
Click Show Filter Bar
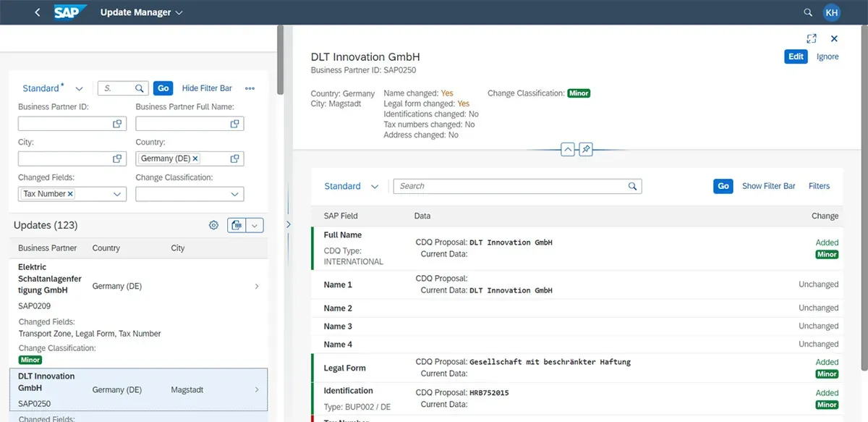pos(768,186)
